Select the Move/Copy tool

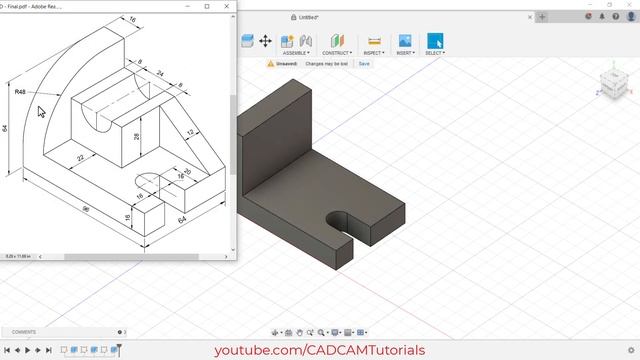[265, 41]
